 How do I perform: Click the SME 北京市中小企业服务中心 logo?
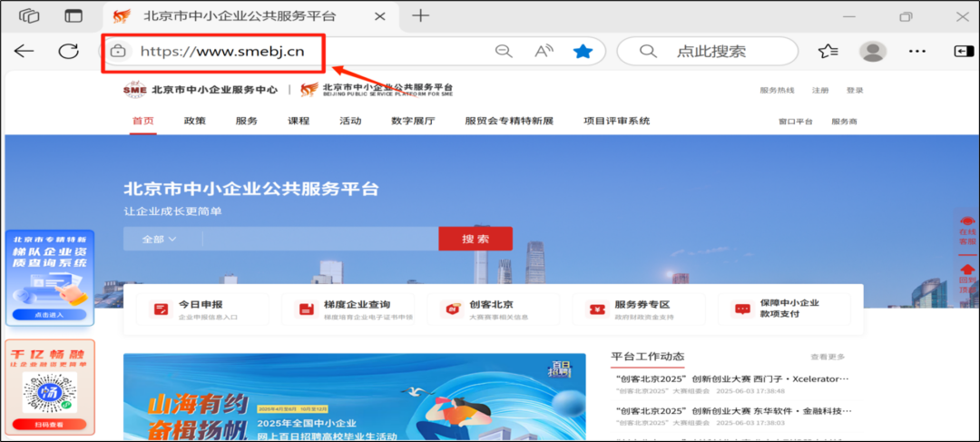pos(200,90)
